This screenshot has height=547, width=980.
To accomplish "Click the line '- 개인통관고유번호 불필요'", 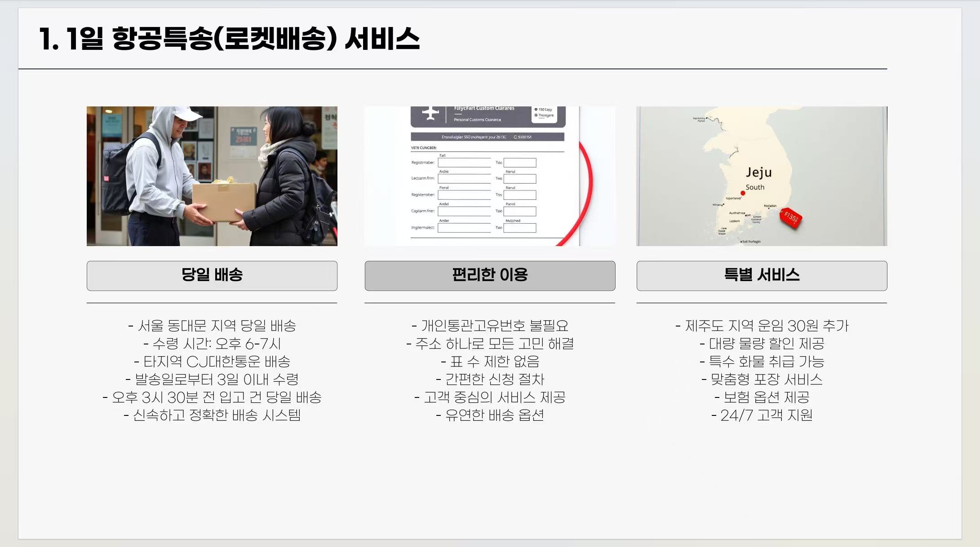I will click(x=490, y=326).
